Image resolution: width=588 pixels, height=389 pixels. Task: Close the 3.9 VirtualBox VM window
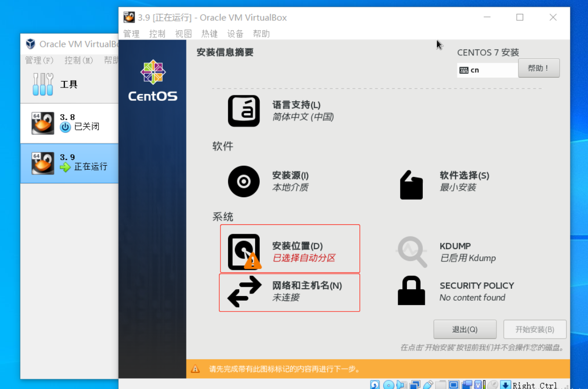[553, 17]
